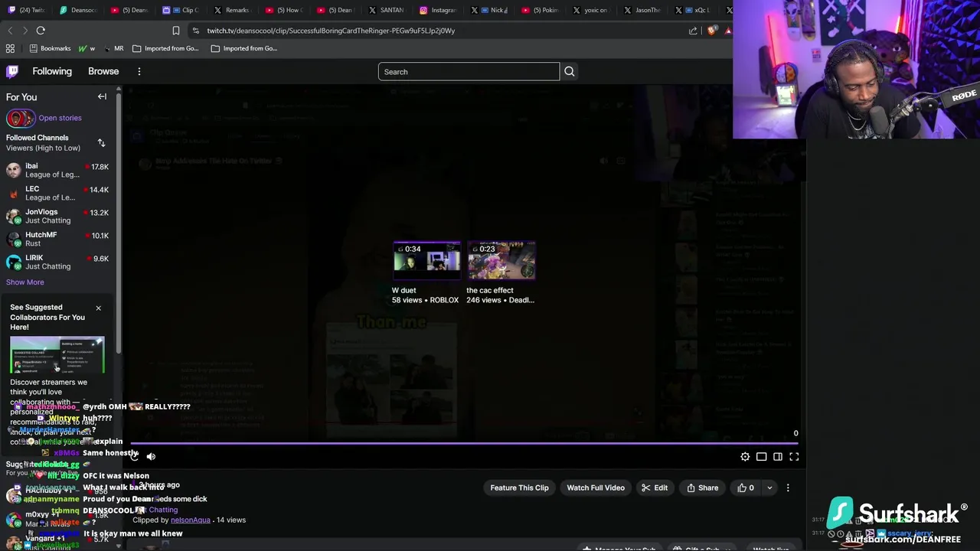Viewport: 980px width, 551px height.
Task: Play the cac effect recommended clip
Action: pyautogui.click(x=501, y=260)
